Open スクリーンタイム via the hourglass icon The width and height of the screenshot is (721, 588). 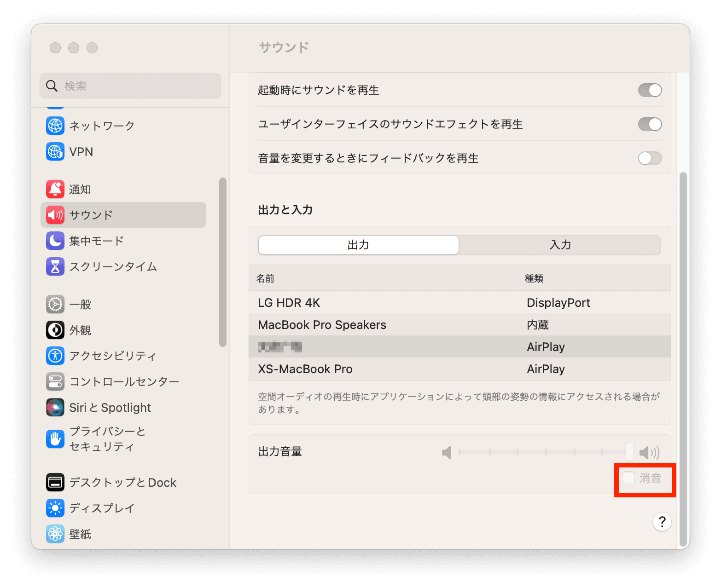[x=55, y=266]
